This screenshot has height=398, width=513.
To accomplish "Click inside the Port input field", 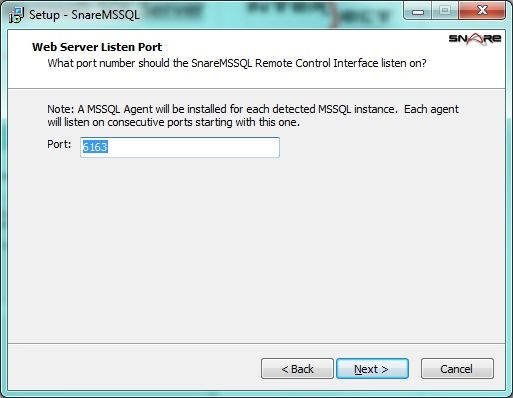I will point(180,147).
